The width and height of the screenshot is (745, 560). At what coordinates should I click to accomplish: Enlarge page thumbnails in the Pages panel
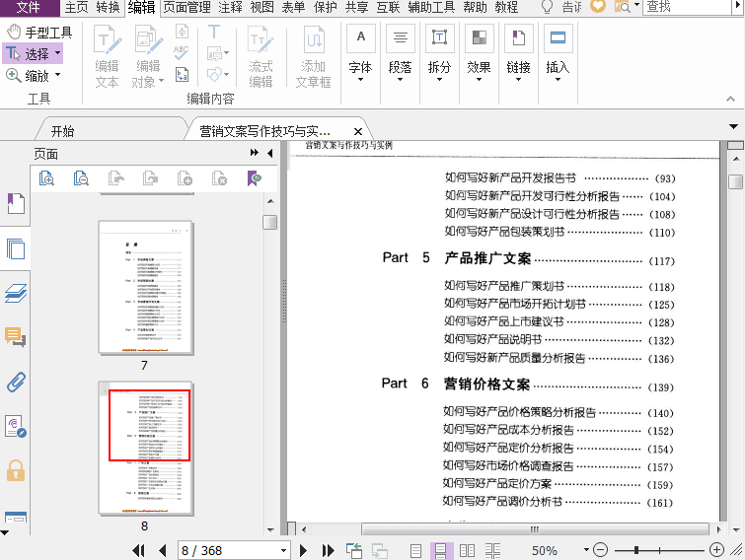click(46, 178)
